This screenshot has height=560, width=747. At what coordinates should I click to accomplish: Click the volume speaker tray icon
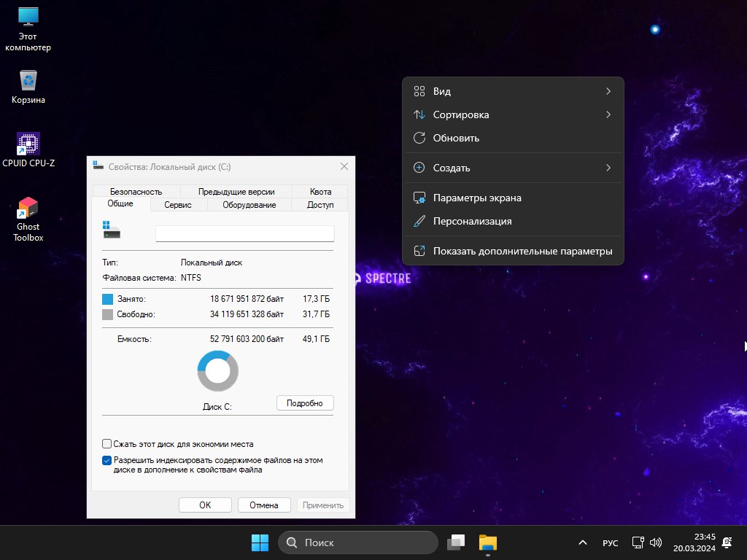655,542
